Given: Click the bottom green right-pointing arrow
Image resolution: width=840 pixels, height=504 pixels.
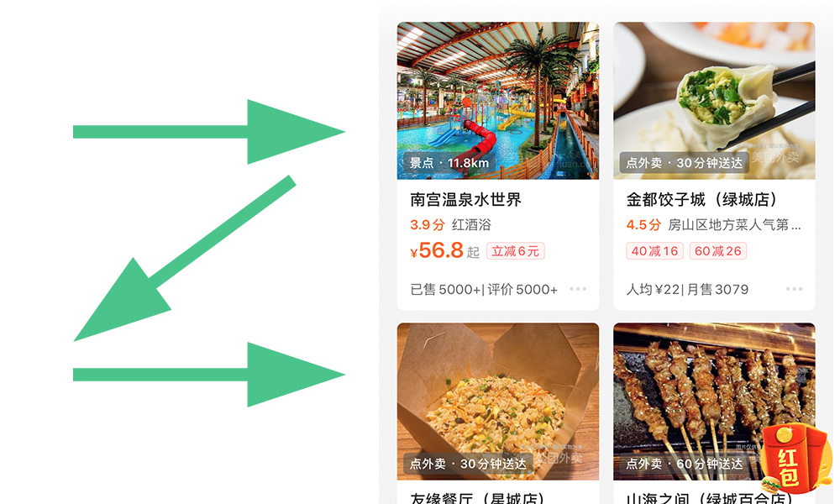Looking at the screenshot, I should [209, 375].
